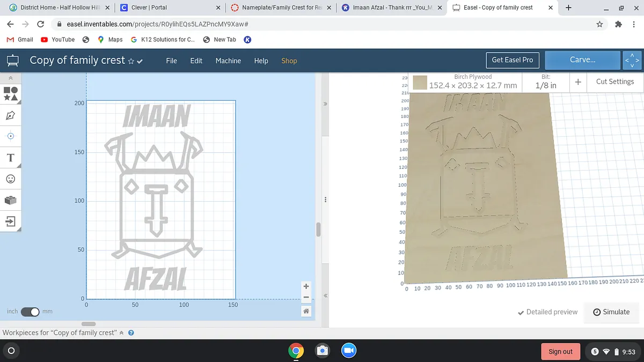Open project title dropdown chevron

pyautogui.click(x=140, y=61)
